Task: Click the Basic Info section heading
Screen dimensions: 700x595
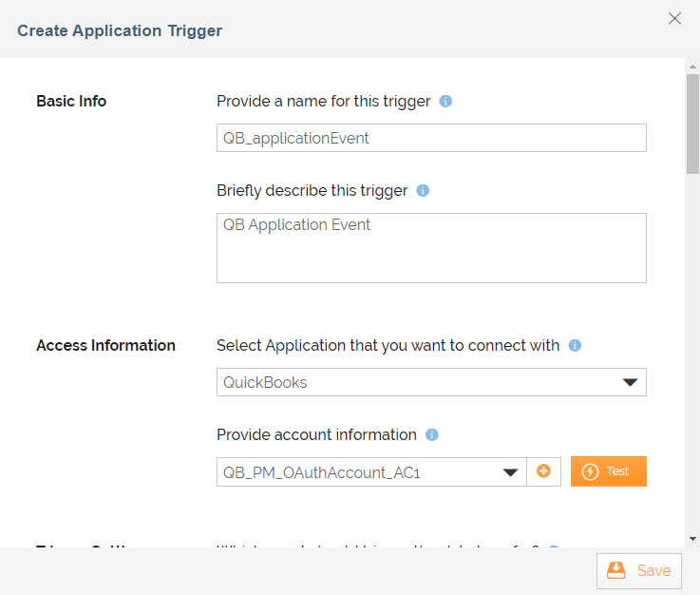Action: [71, 101]
